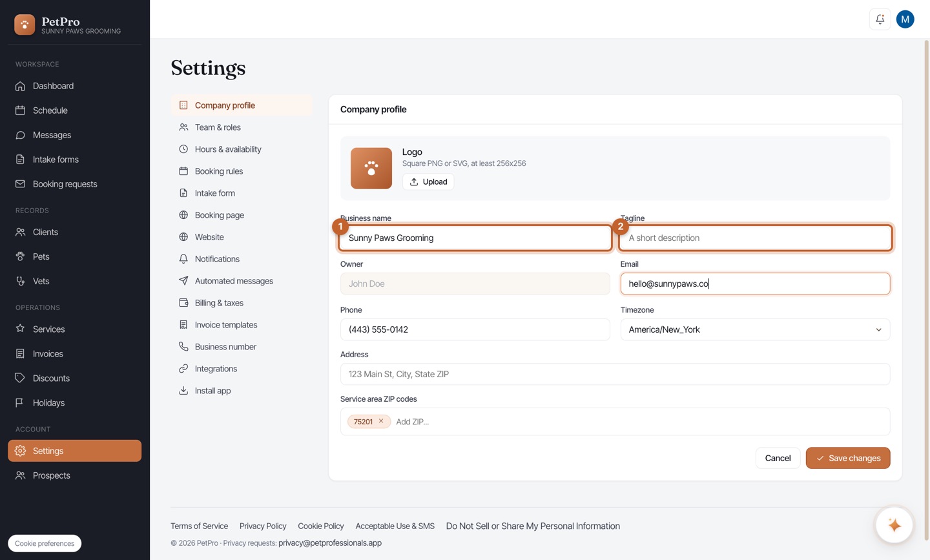Click the Vets stethoscope icon

click(x=20, y=281)
